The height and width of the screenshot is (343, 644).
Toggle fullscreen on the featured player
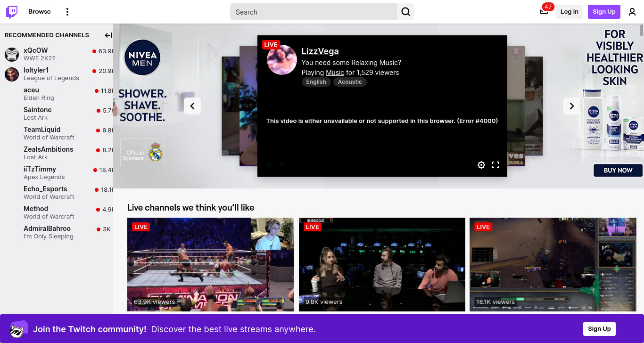495,165
